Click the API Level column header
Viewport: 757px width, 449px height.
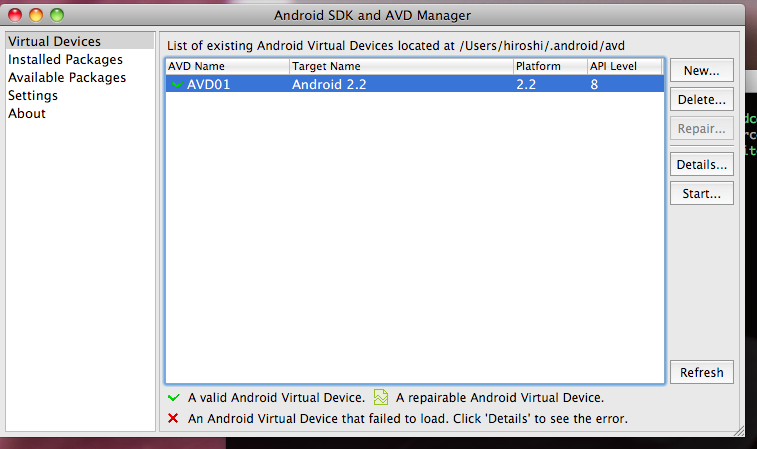(x=623, y=66)
